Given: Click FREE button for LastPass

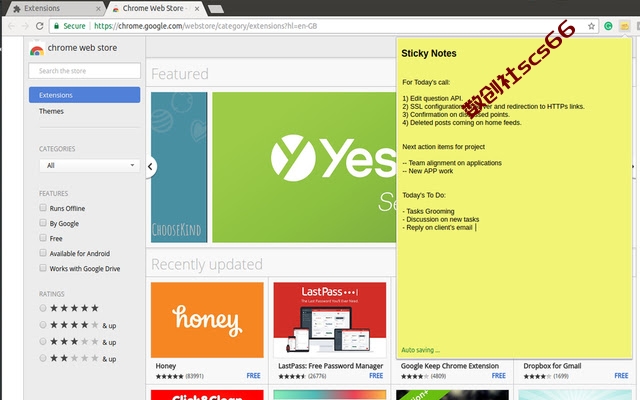Looking at the screenshot, I should [x=376, y=376].
